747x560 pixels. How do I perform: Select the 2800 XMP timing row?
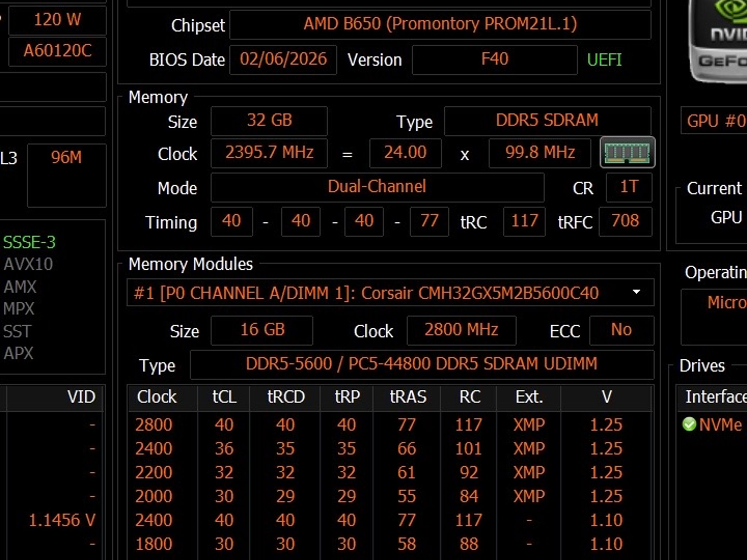pyautogui.click(x=390, y=425)
